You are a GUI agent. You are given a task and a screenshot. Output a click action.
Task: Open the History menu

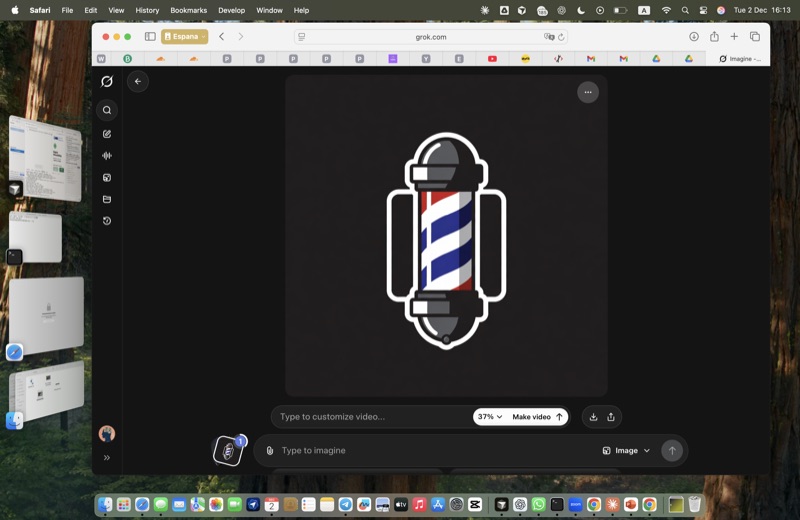(147, 10)
